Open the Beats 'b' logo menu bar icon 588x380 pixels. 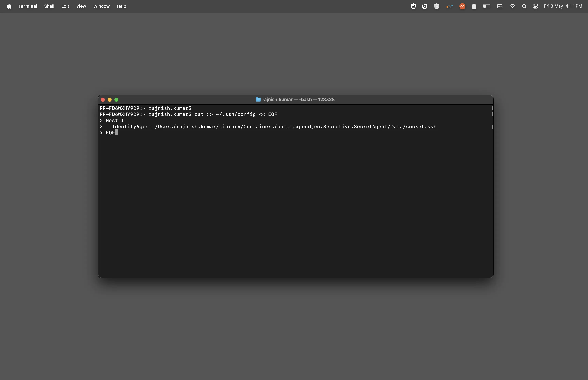click(425, 6)
